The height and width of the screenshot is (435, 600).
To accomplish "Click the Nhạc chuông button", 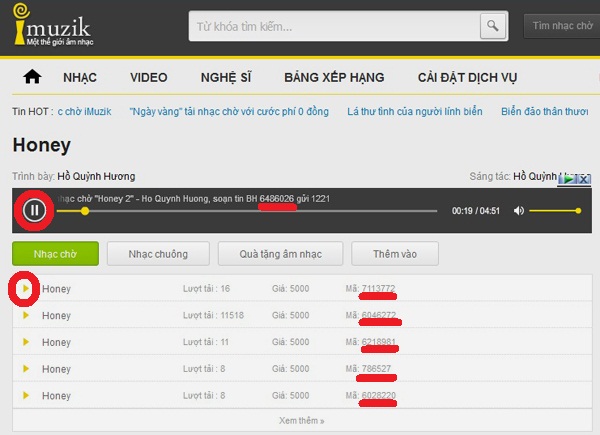I will coord(158,254).
